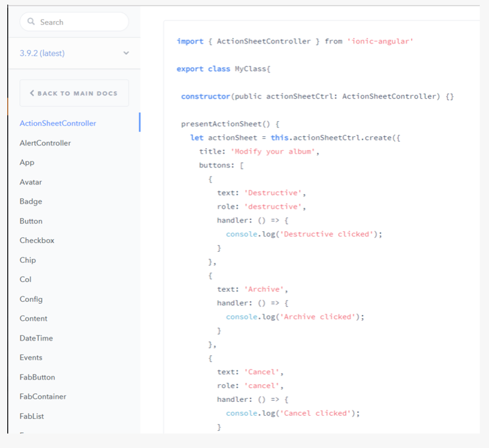Viewport: 489px width, 448px height.
Task: Open FabButton docs entry
Action: 37,378
